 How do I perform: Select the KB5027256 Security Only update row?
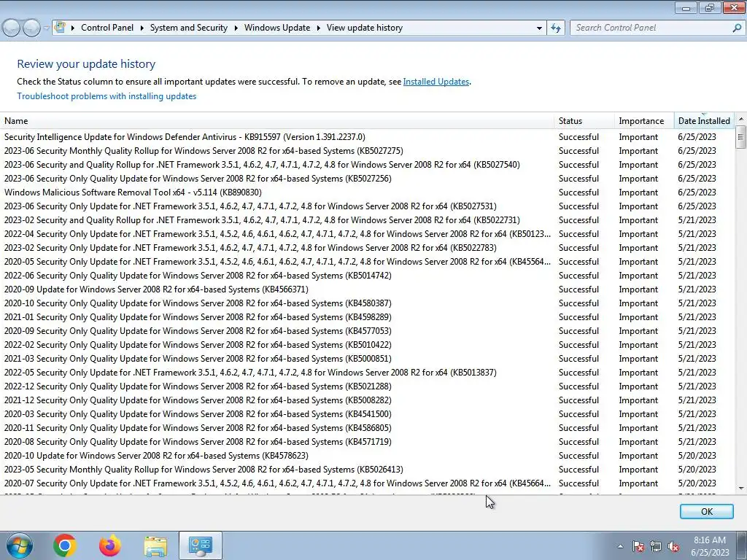pos(367,179)
